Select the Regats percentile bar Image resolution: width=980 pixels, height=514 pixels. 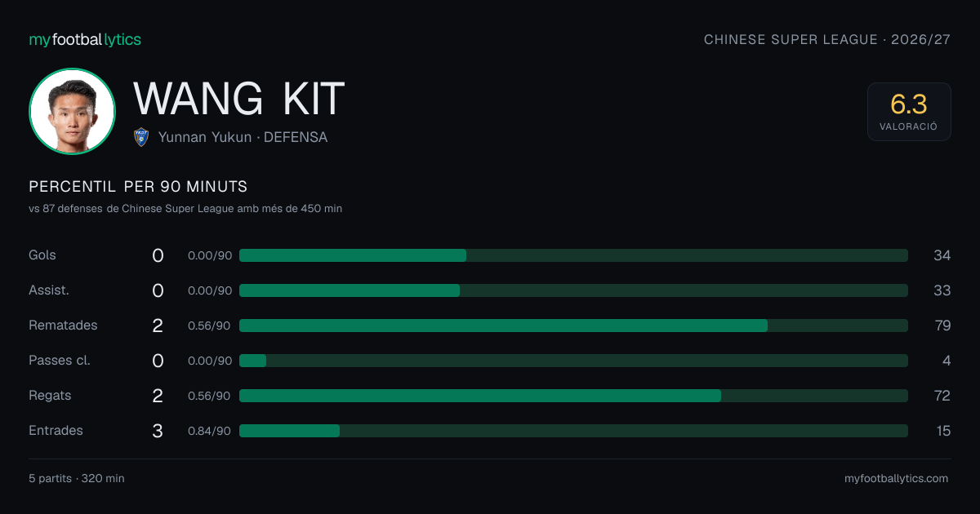pos(573,396)
